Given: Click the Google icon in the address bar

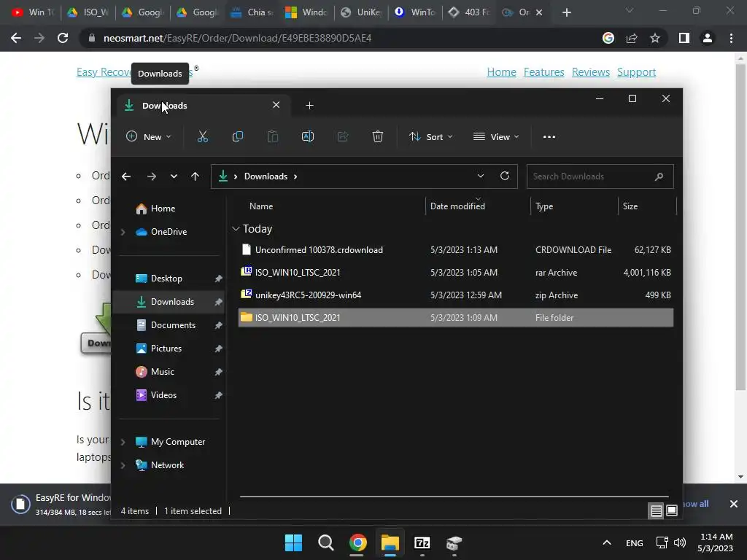Looking at the screenshot, I should (608, 38).
